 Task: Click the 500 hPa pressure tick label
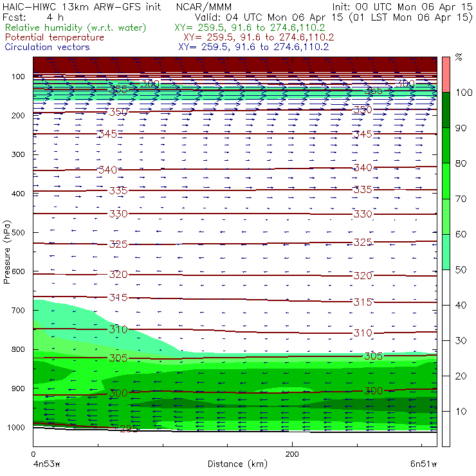coord(18,232)
